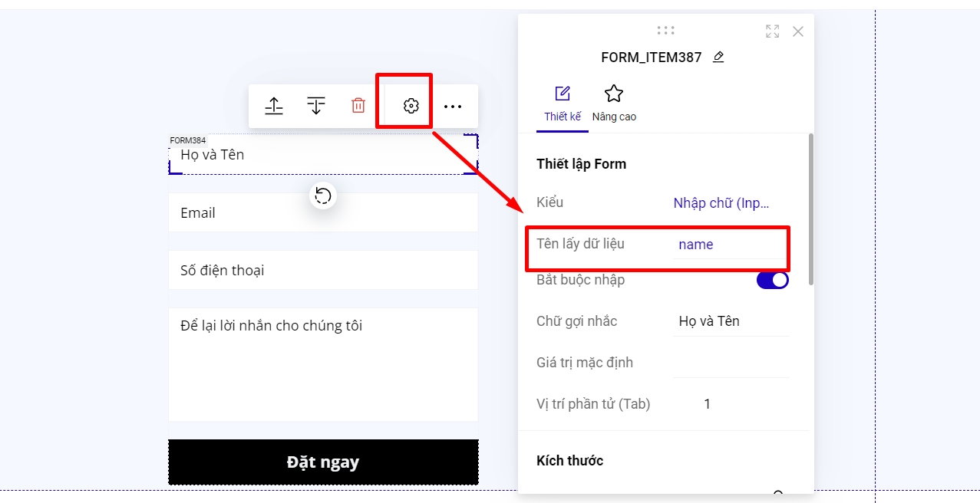Switch to the Thiết kế tab
Image resolution: width=980 pixels, height=503 pixels.
pyautogui.click(x=563, y=104)
